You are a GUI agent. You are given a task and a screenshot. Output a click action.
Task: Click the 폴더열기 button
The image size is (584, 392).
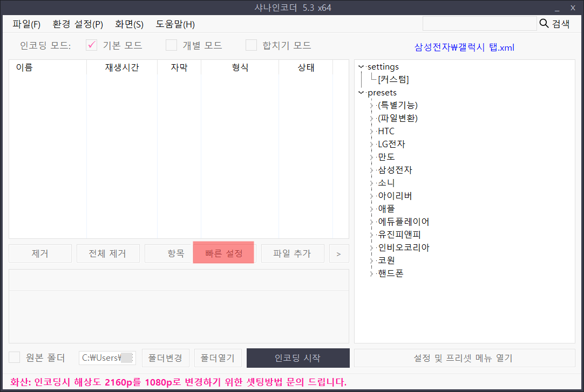tap(218, 358)
